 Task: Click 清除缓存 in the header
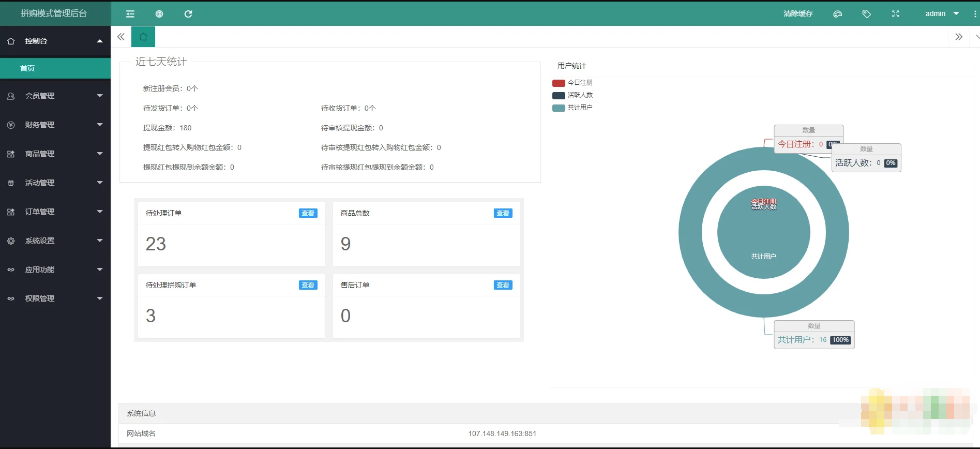coord(798,13)
